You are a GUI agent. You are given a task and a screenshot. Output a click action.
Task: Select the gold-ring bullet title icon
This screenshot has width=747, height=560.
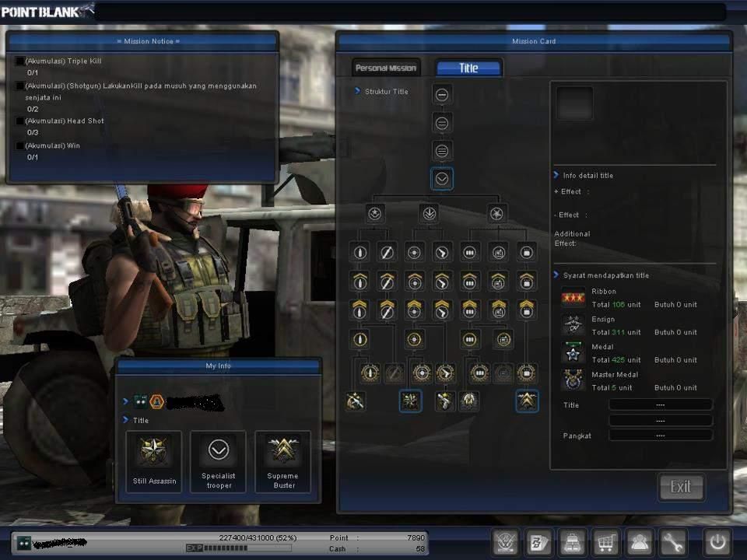(x=359, y=340)
